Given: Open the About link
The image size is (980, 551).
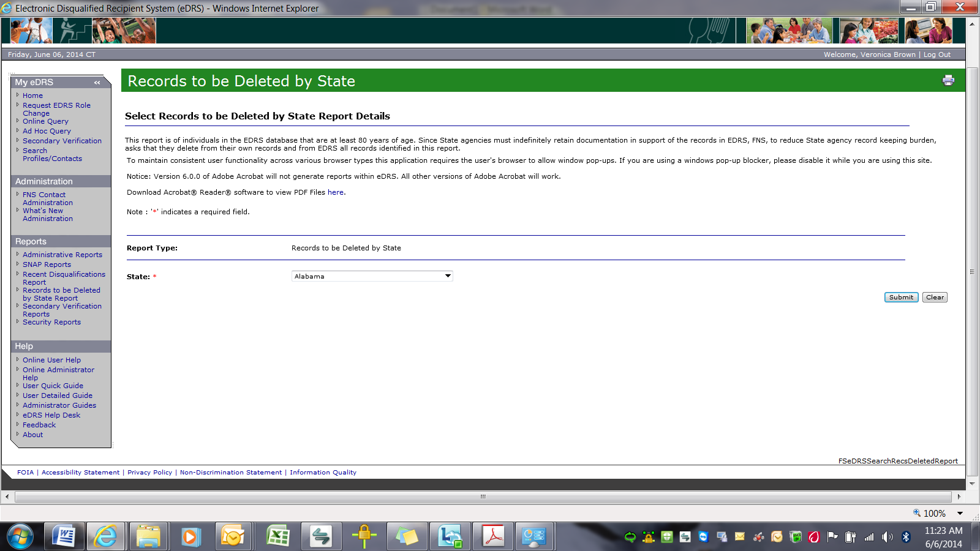Looking at the screenshot, I should (x=32, y=435).
